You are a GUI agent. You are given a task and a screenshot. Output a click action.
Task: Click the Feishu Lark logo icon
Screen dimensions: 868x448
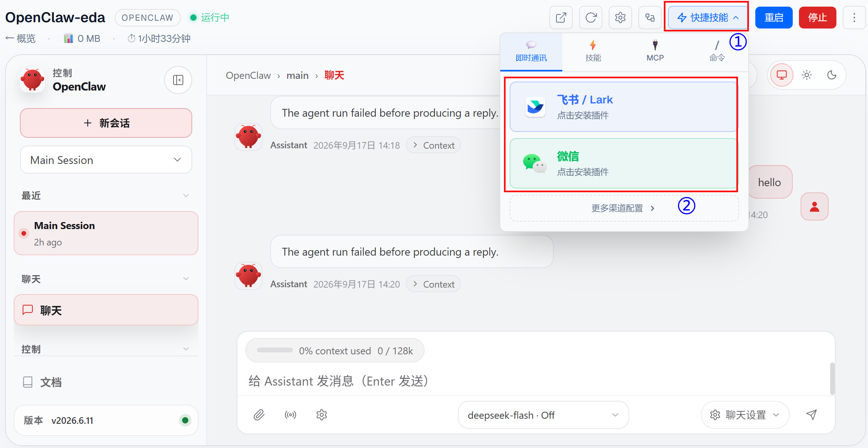(535, 107)
